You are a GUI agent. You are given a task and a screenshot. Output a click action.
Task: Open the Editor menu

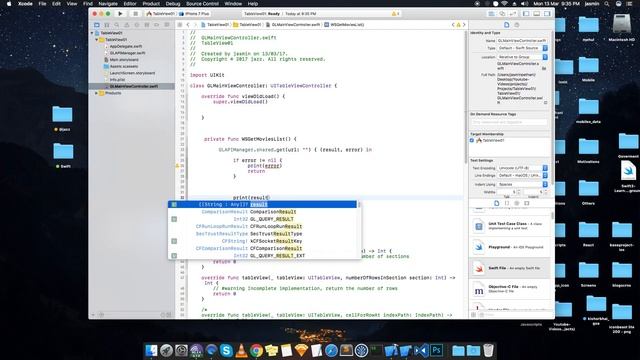point(130,4)
